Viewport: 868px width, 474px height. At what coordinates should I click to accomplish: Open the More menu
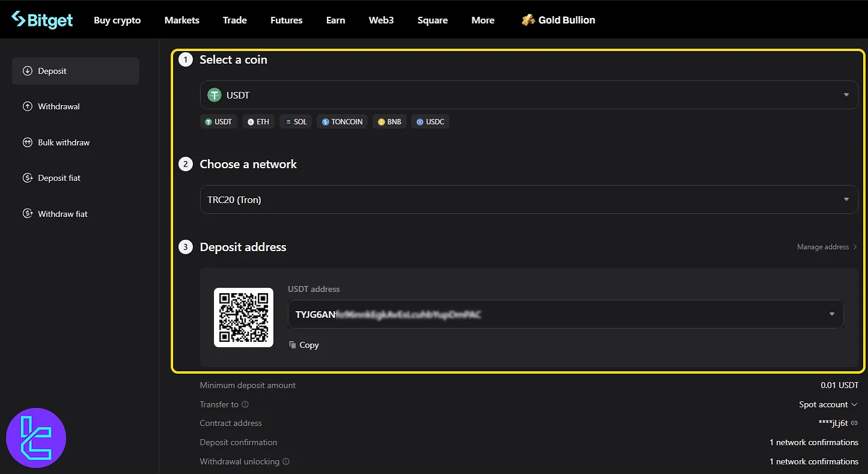[483, 20]
